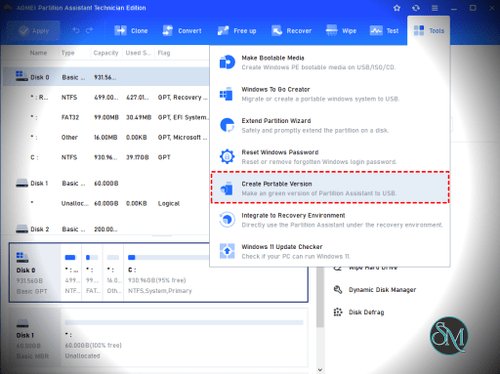Click the Reset Windows Password gear icon
This screenshot has width=500, height=374.
pos(227,157)
